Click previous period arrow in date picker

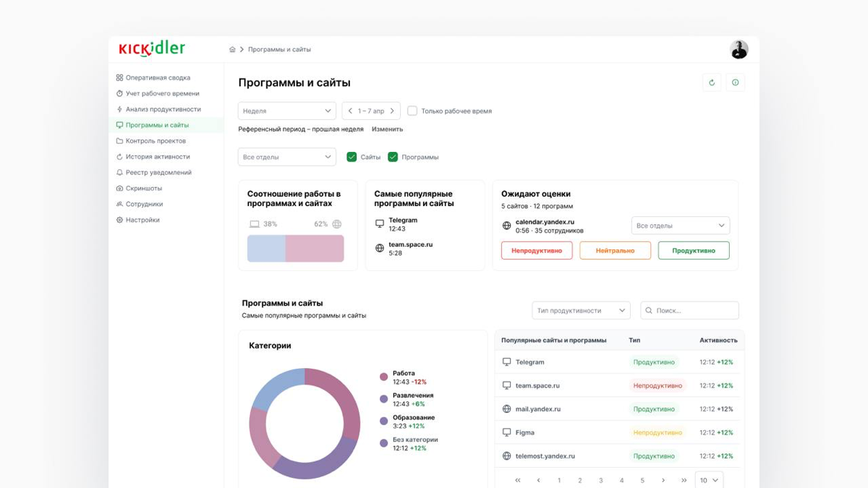click(350, 111)
